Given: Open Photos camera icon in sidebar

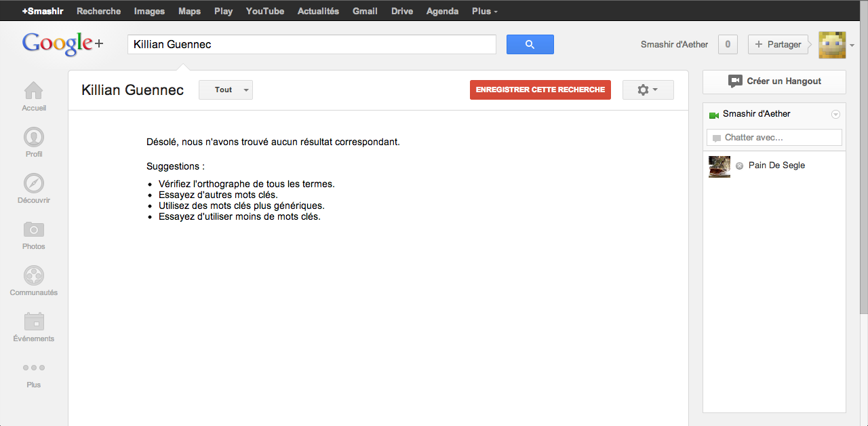Looking at the screenshot, I should (33, 230).
